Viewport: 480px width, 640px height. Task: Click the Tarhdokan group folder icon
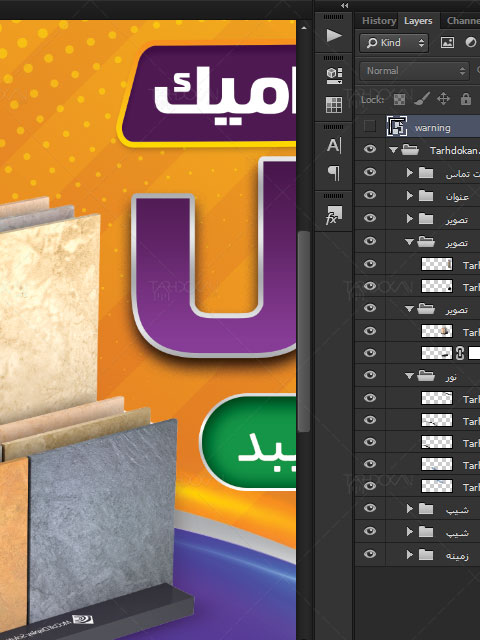click(x=410, y=150)
